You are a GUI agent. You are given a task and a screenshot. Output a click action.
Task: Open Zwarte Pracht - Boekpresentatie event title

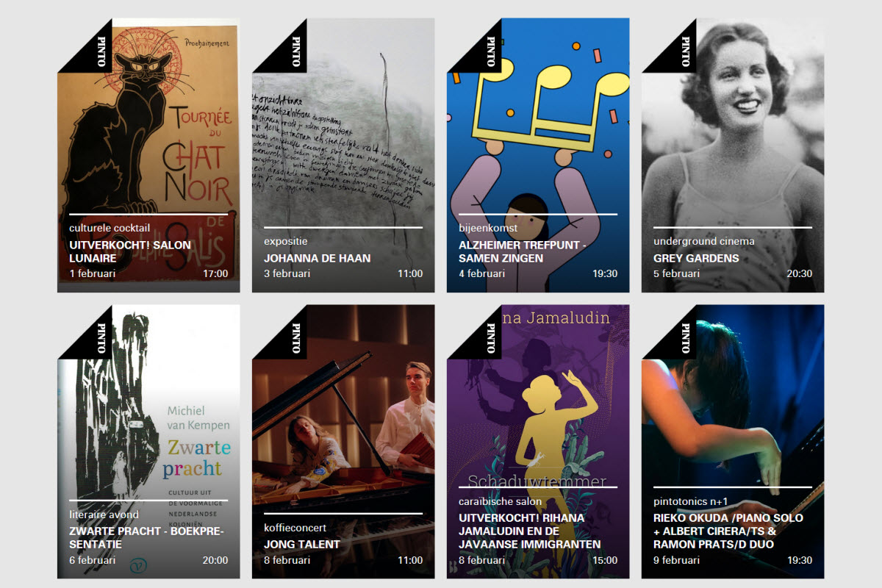click(x=147, y=538)
